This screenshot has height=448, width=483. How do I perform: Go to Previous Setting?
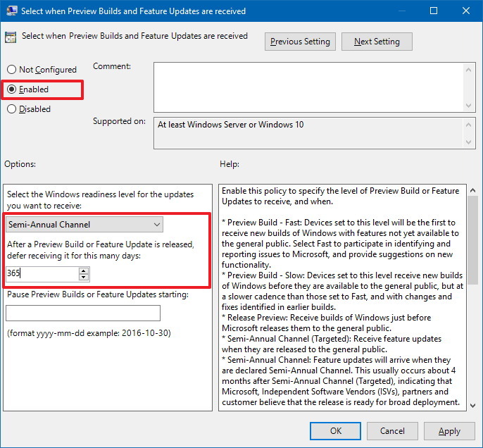pyautogui.click(x=300, y=42)
